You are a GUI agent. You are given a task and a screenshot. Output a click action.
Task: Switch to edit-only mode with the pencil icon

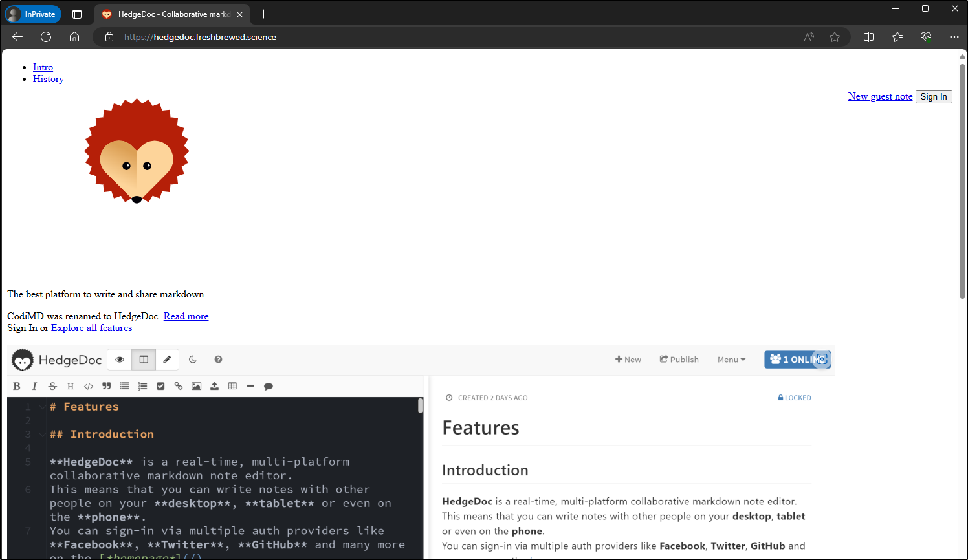(167, 360)
